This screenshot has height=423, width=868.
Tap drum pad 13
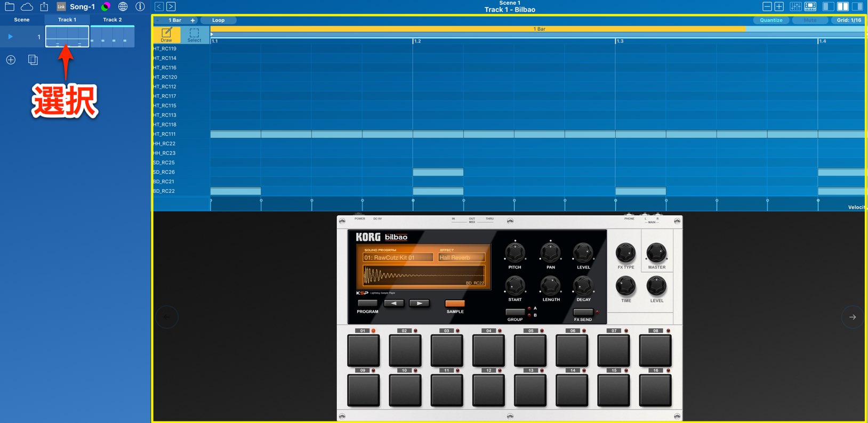(530, 390)
